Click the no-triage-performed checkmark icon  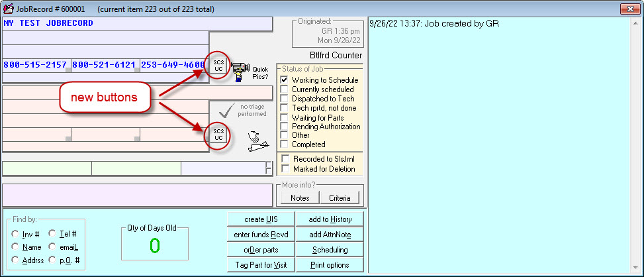227,110
